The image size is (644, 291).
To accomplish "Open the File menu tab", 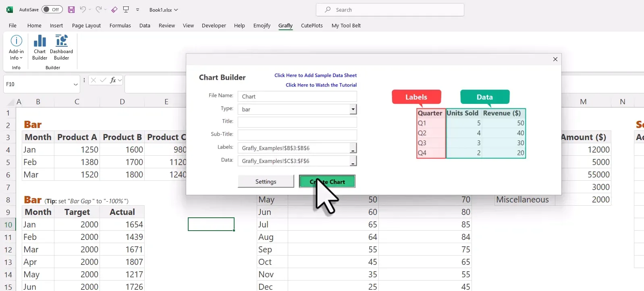I will pyautogui.click(x=13, y=25).
